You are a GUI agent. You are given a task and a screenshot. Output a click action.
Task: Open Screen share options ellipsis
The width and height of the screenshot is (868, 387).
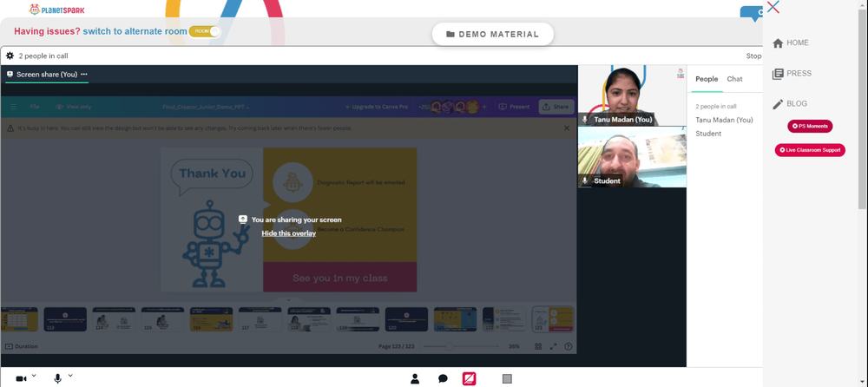tap(83, 74)
